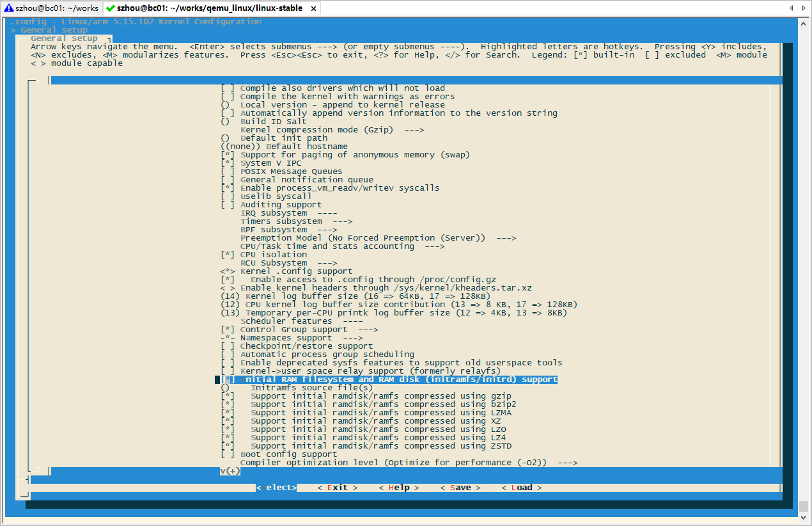Click the scrollbar up arrow
This screenshot has height=526, width=812.
click(x=804, y=23)
